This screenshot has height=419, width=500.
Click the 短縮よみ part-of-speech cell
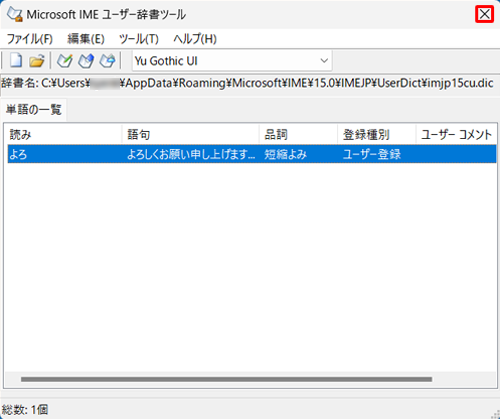click(x=285, y=154)
